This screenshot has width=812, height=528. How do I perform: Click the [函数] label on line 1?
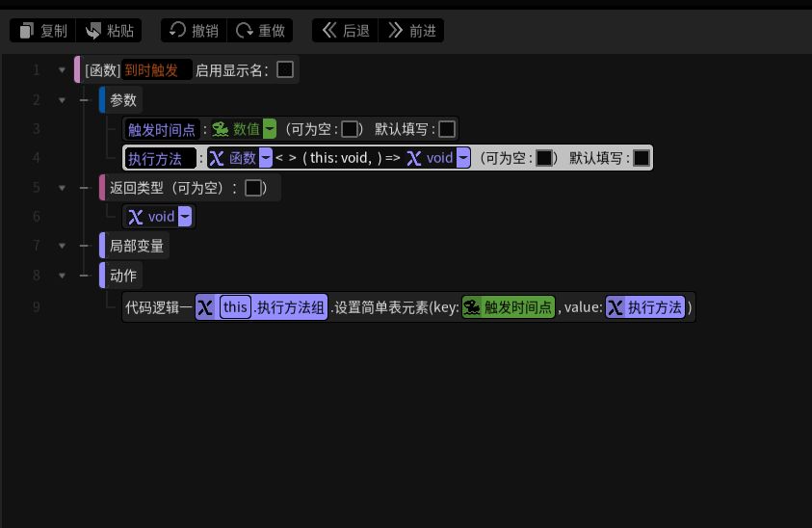coord(102,70)
